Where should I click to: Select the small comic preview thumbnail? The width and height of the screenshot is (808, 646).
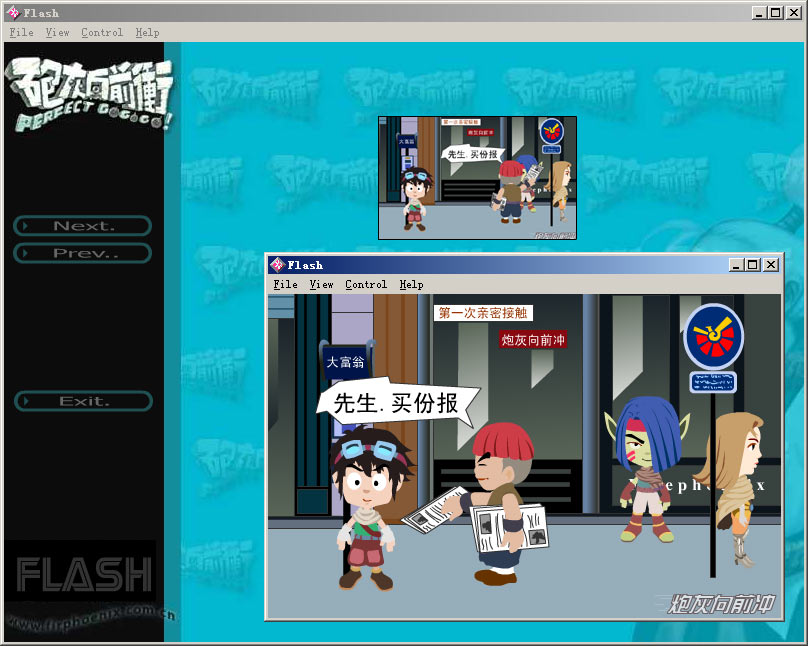pos(477,178)
